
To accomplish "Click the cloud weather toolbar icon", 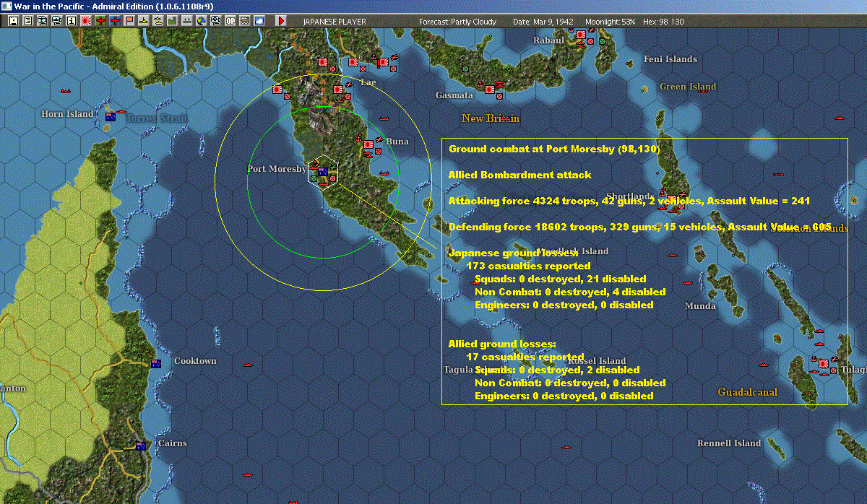I will coord(259,21).
